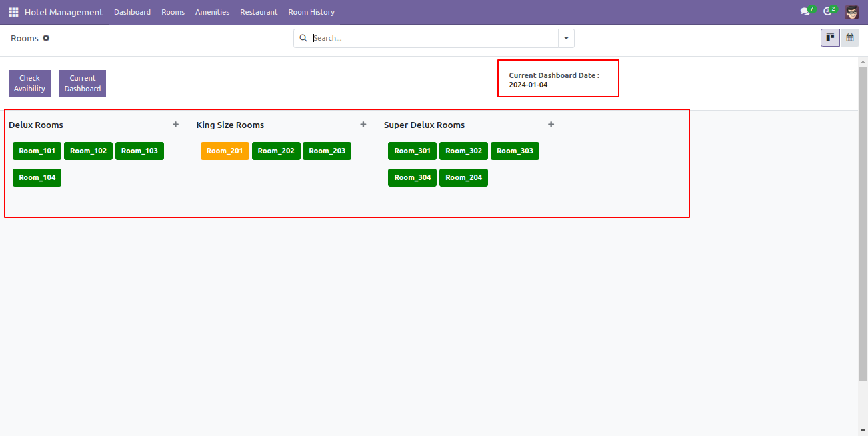Screen dimensions: 868x436
Task: Click the vertical scrollbar
Action: click(863, 223)
